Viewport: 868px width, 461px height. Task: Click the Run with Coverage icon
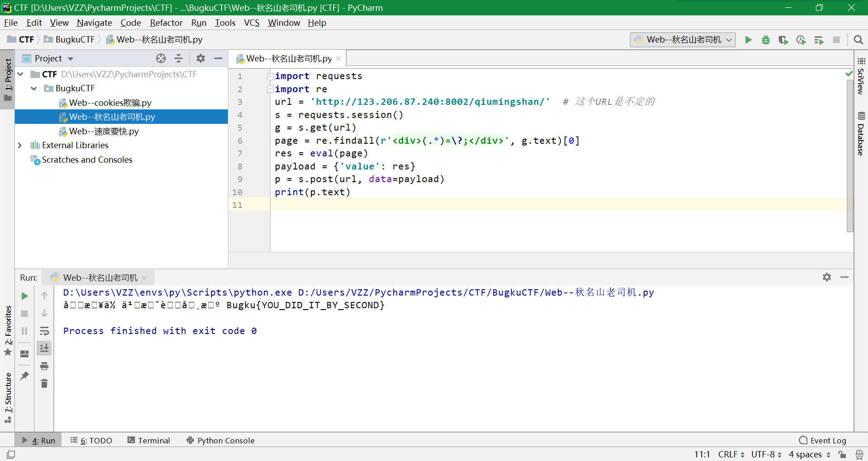[783, 40]
